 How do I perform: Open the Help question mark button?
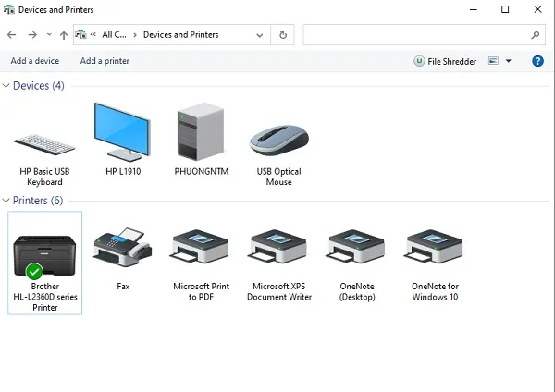(x=537, y=61)
